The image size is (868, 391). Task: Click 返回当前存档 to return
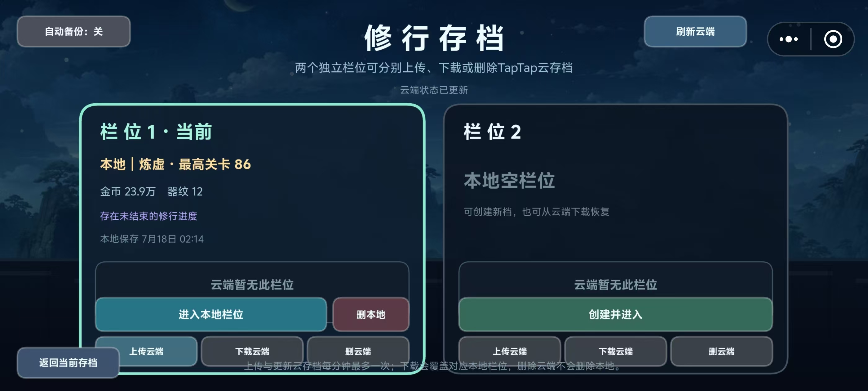[x=69, y=363]
